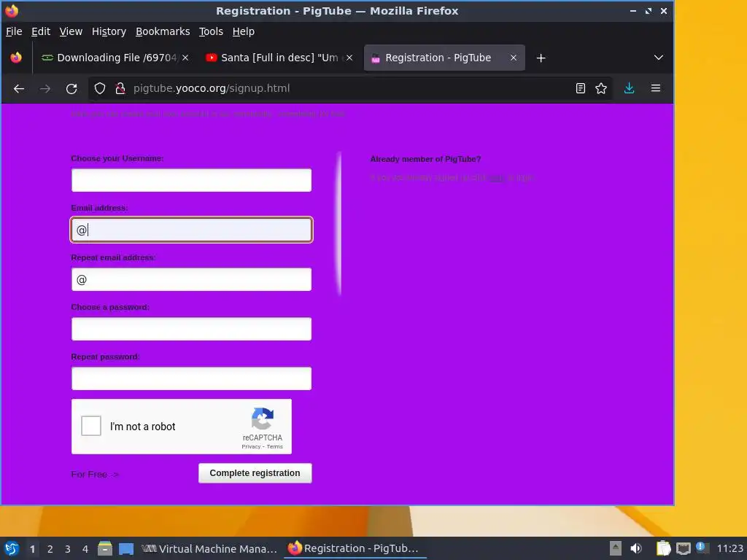Screen dimensions: 747x560
Task: Switch to workspace 1
Action: tap(32, 549)
